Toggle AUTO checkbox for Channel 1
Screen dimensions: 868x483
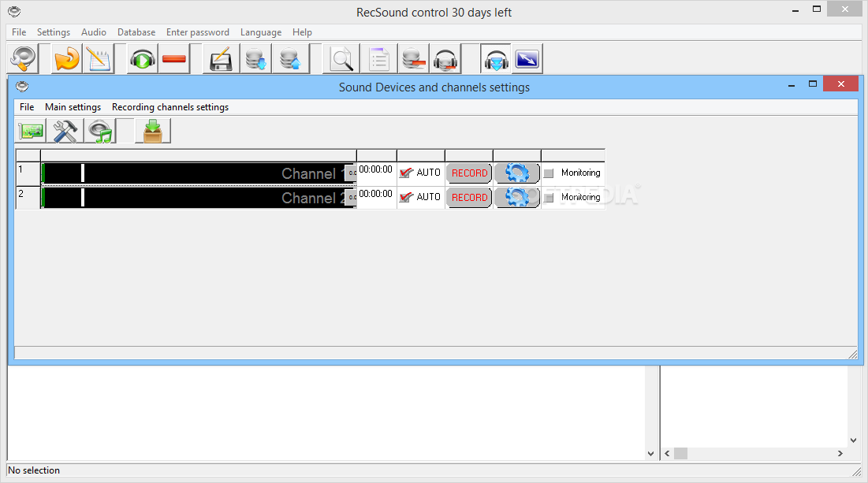pyautogui.click(x=406, y=173)
